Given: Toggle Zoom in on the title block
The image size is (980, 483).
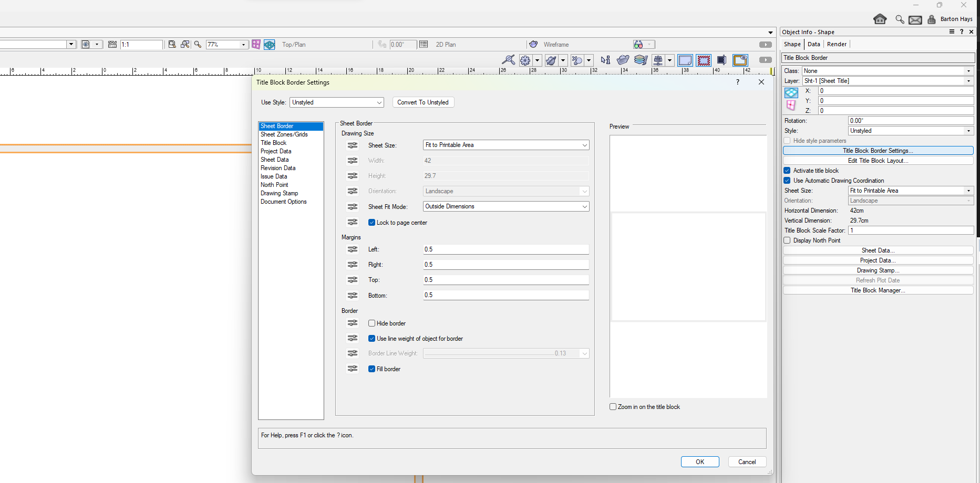Looking at the screenshot, I should click(x=613, y=407).
